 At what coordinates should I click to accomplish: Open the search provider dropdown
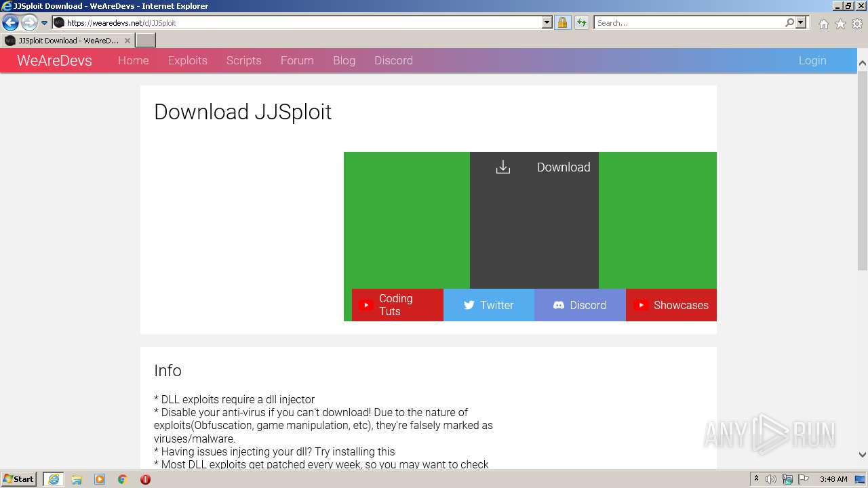click(801, 22)
